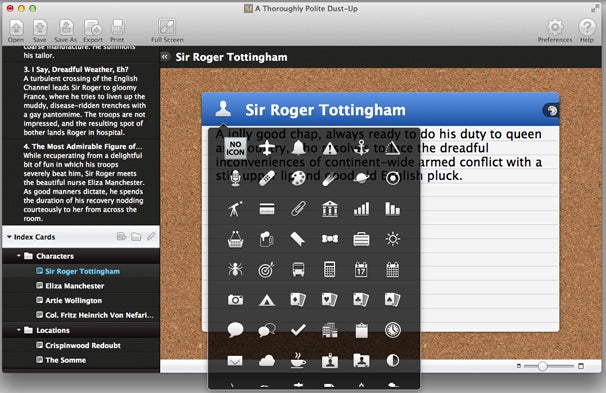Collapse the Characters folder
The height and width of the screenshot is (393, 606).
(19, 256)
